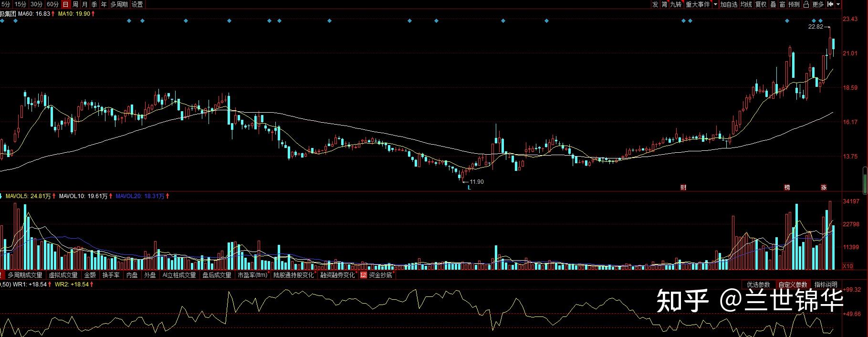This screenshot has width=868, height=337.
Task: Switch to the 30分 period tab
Action: click(37, 4)
